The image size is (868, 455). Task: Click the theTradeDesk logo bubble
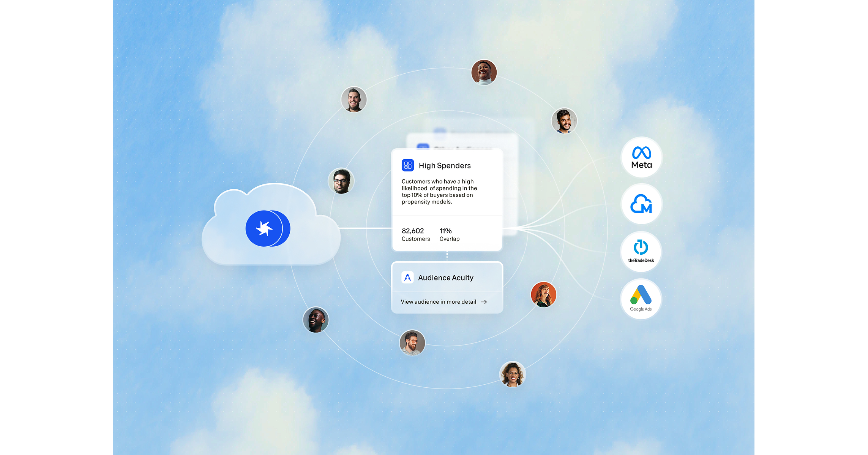point(641,252)
